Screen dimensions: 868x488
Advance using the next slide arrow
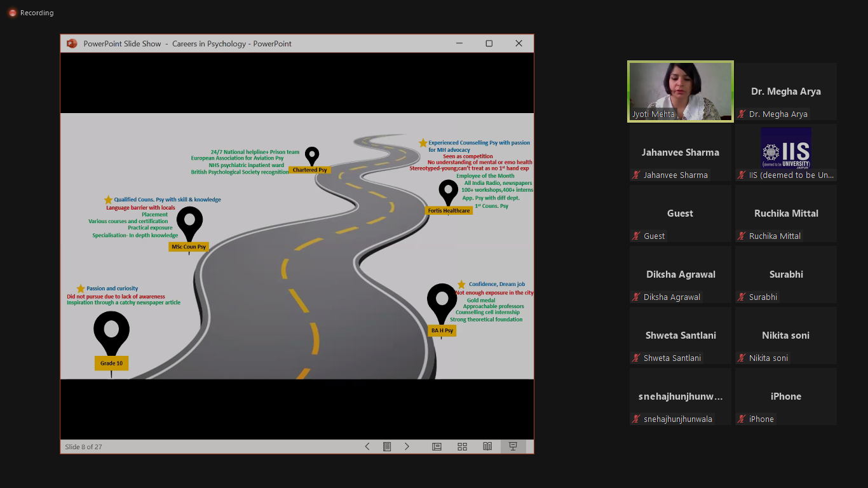407,447
